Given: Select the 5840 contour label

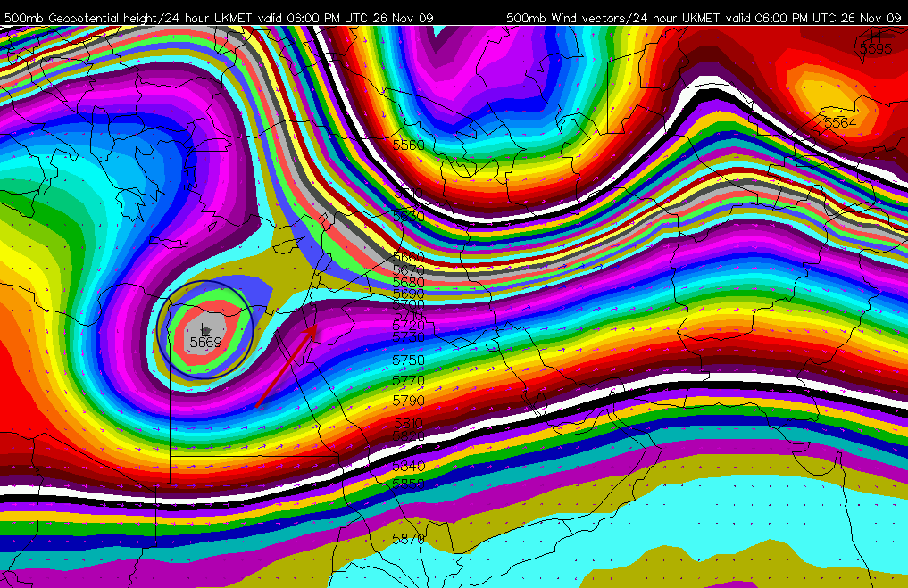Looking at the screenshot, I should pos(408,466).
